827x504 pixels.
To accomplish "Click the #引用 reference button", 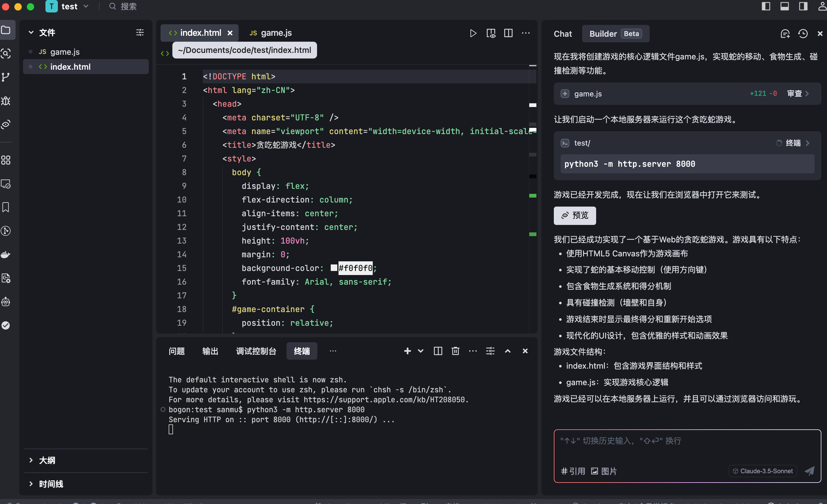I will coord(573,471).
